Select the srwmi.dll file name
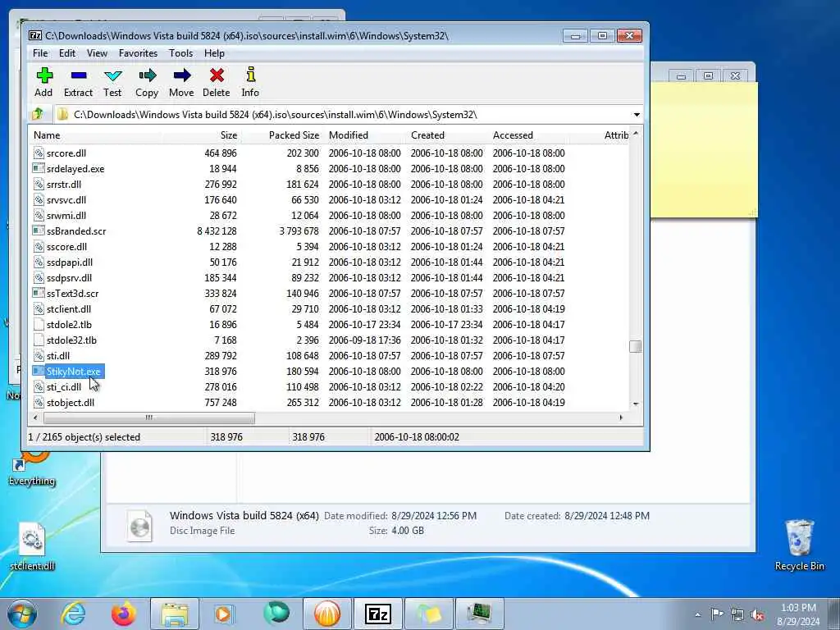The image size is (840, 630). click(x=66, y=216)
